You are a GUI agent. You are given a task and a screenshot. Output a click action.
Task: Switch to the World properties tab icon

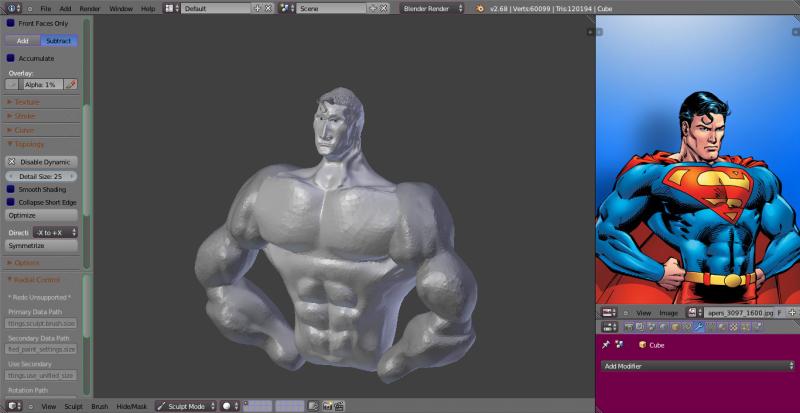point(663,327)
